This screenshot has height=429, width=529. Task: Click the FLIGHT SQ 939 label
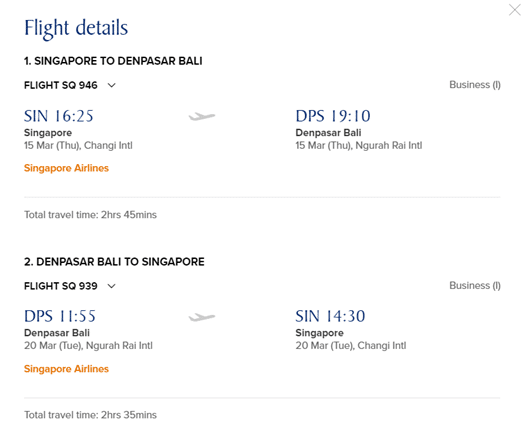[61, 286]
